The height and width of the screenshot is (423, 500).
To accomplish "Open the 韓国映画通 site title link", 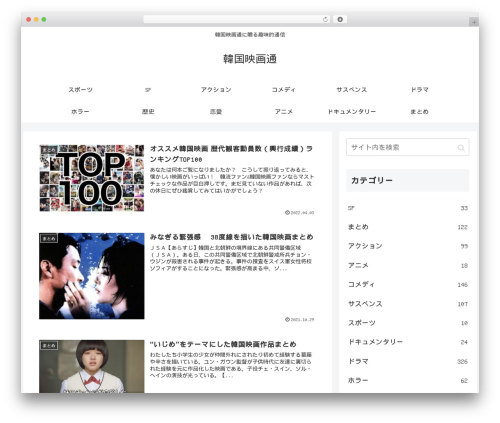I will coord(250,59).
